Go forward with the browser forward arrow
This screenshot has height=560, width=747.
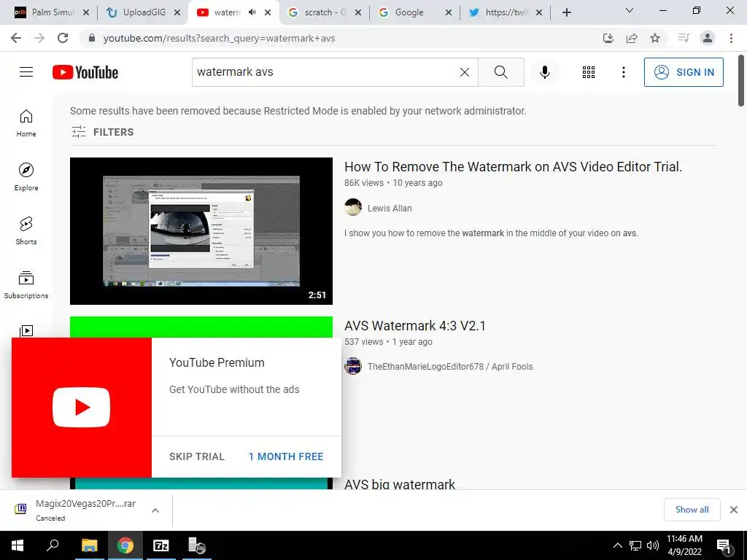(39, 38)
